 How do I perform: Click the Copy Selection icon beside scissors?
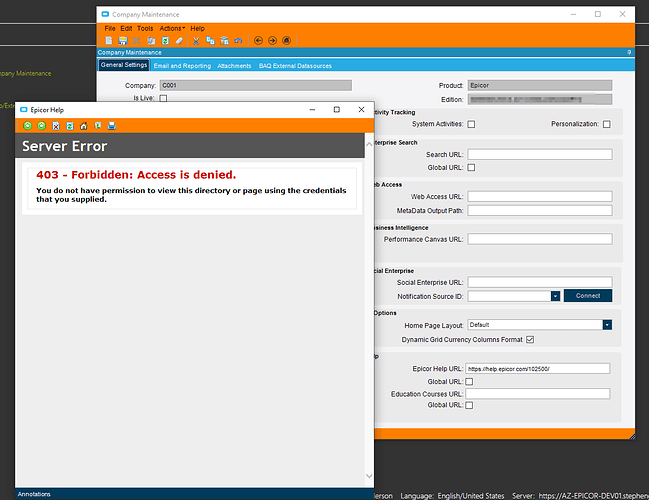click(210, 41)
